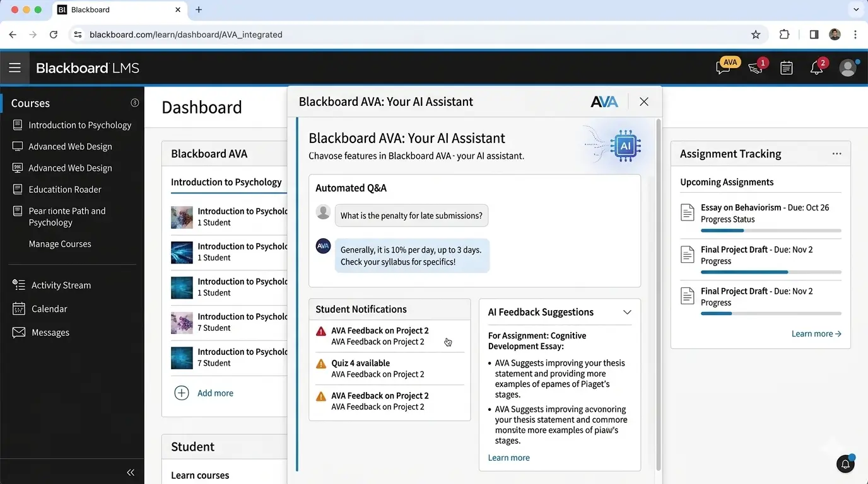Image resolution: width=868 pixels, height=484 pixels.
Task: Open notifications via the bell icon showing 2
Action: (816, 67)
